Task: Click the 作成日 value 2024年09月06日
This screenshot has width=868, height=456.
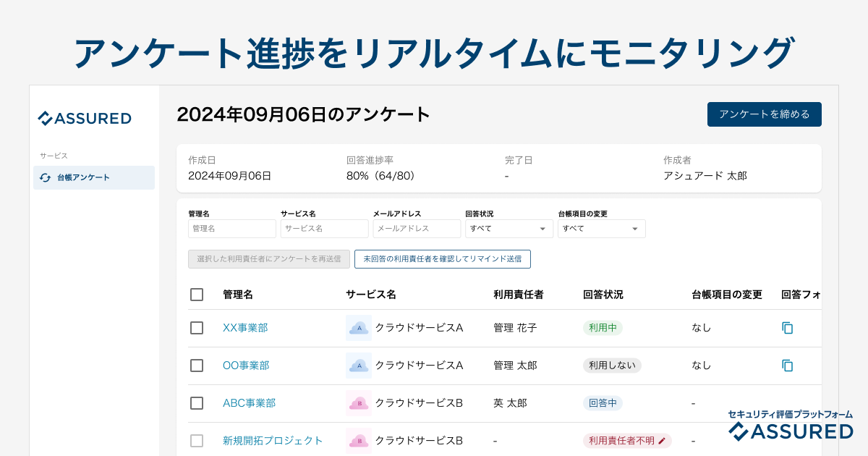Action: (x=230, y=176)
